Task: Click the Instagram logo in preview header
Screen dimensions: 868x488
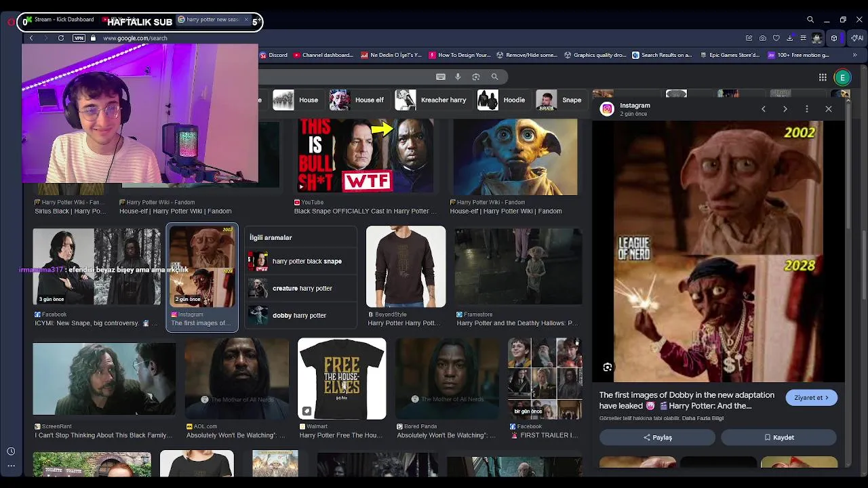Action: click(x=608, y=108)
